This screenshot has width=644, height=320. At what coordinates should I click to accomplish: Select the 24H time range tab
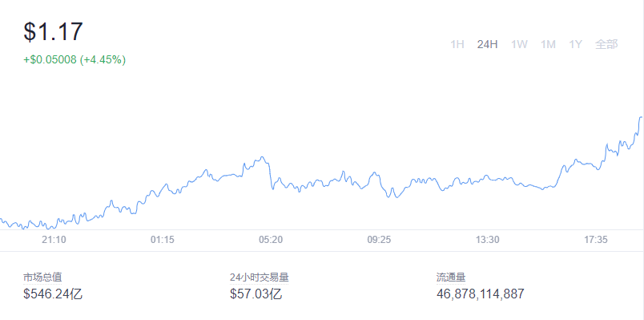click(x=487, y=44)
